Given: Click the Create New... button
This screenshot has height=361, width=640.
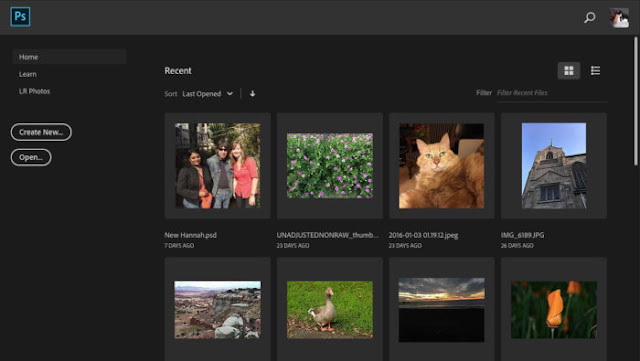Looking at the screenshot, I should coord(41,132).
